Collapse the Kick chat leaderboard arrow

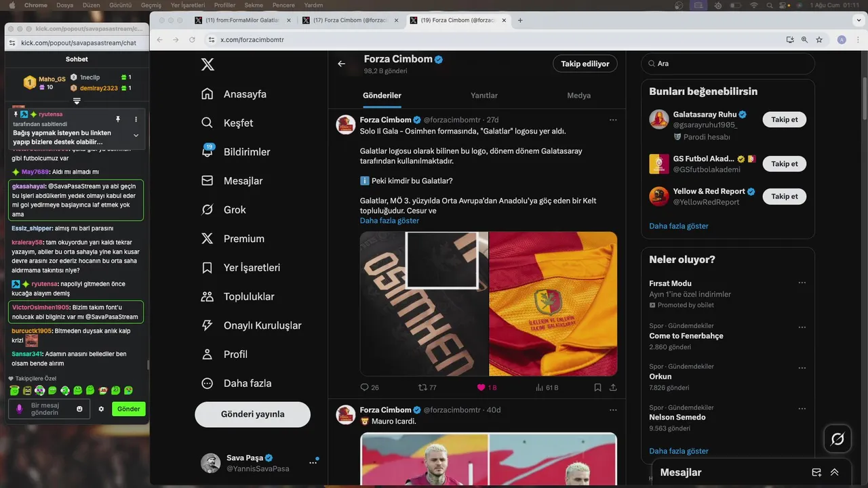(x=77, y=101)
